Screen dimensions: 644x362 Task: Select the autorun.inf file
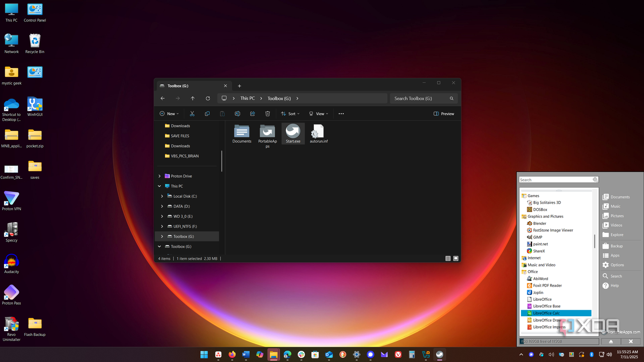tap(319, 134)
